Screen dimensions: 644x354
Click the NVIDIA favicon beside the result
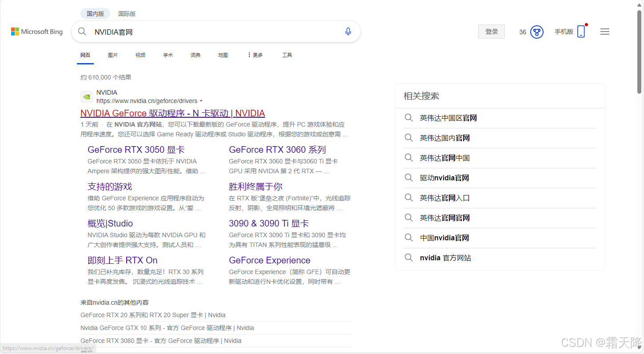click(x=87, y=97)
